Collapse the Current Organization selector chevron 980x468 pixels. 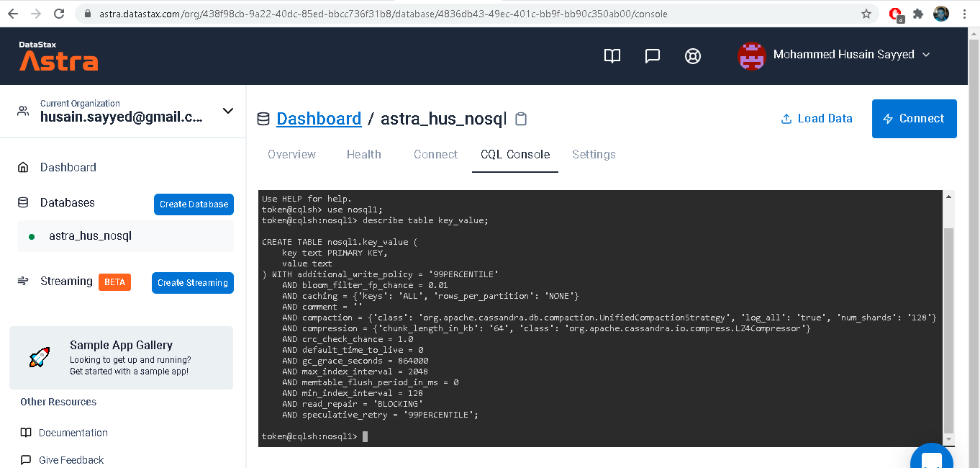(x=227, y=111)
